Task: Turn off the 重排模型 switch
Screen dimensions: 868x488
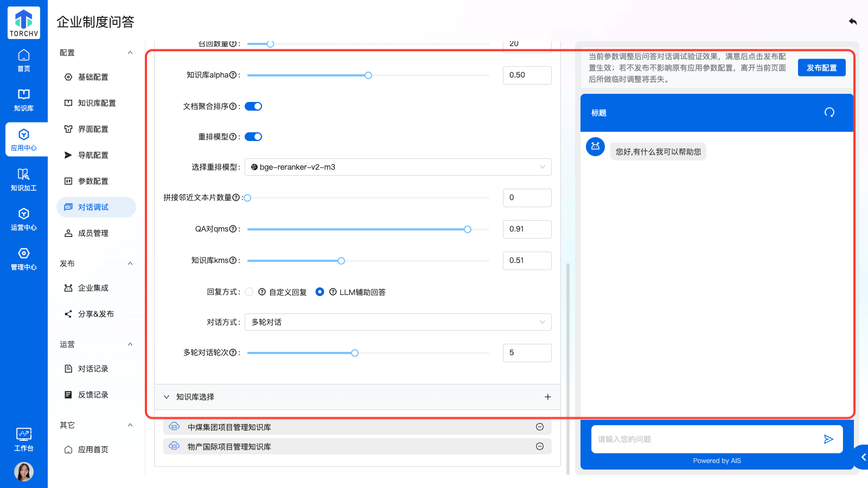Action: [253, 137]
